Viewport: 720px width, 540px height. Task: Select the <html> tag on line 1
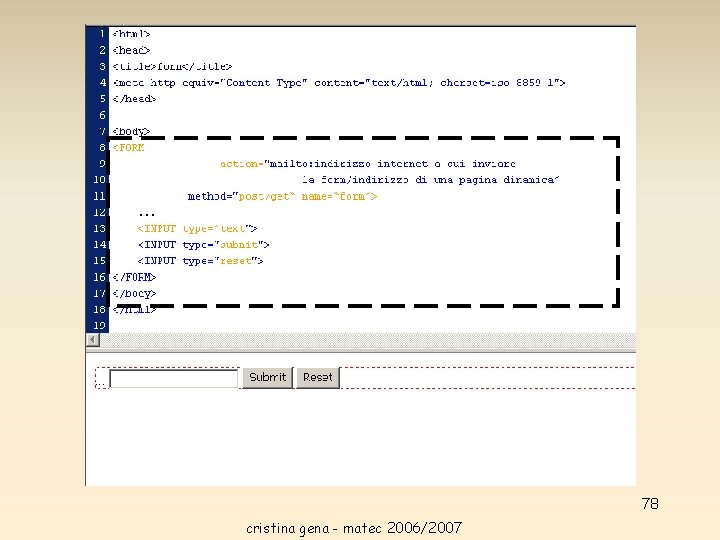[131, 34]
